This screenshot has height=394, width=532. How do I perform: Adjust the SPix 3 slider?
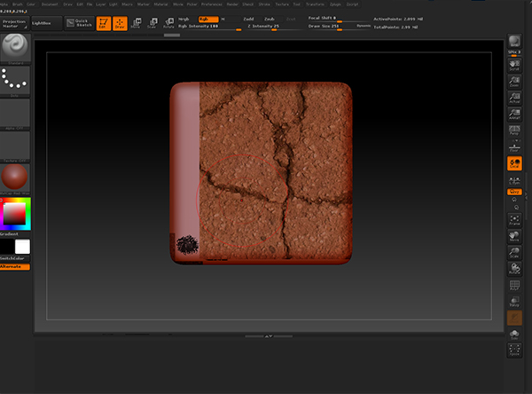click(x=514, y=53)
